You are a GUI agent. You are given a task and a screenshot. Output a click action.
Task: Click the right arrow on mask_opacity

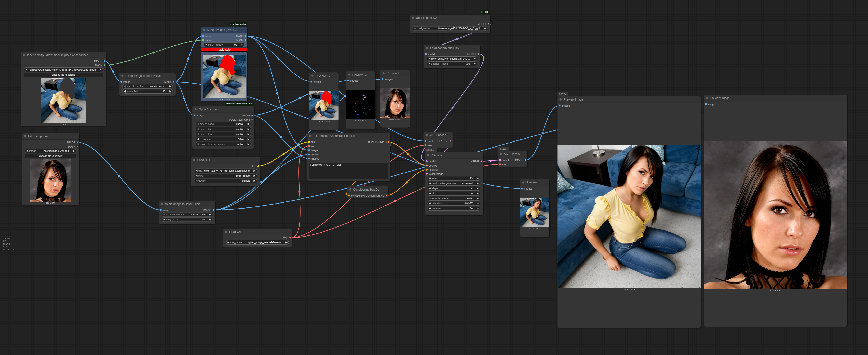point(242,45)
